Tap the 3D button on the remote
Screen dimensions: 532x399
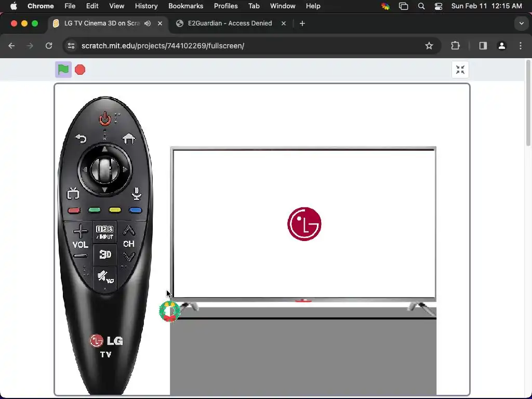click(x=105, y=255)
